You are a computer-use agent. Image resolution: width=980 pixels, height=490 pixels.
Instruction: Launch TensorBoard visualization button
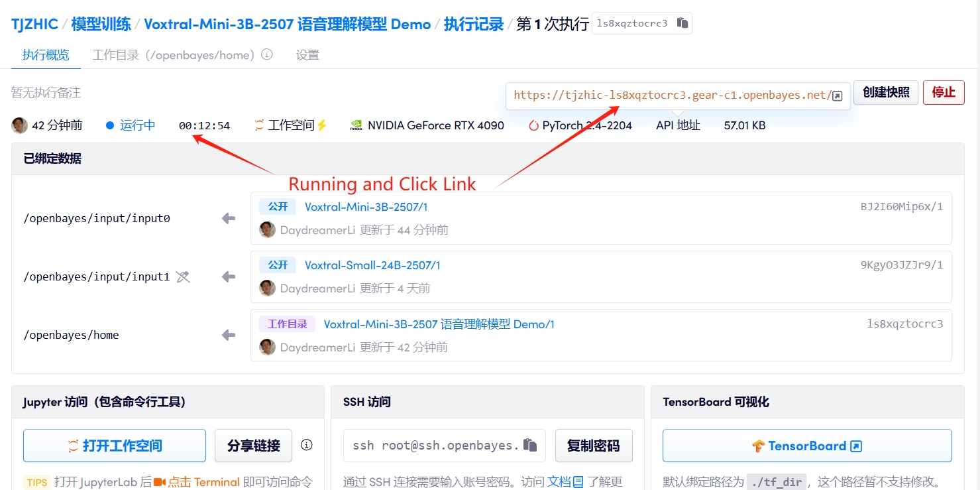point(806,446)
